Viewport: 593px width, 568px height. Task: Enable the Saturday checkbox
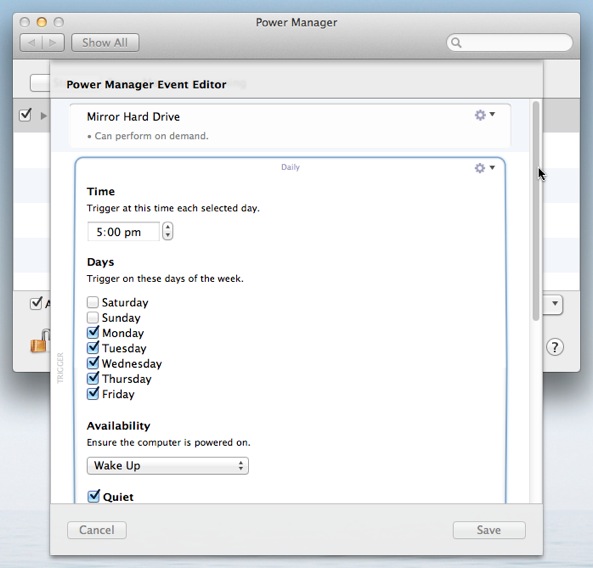point(93,302)
